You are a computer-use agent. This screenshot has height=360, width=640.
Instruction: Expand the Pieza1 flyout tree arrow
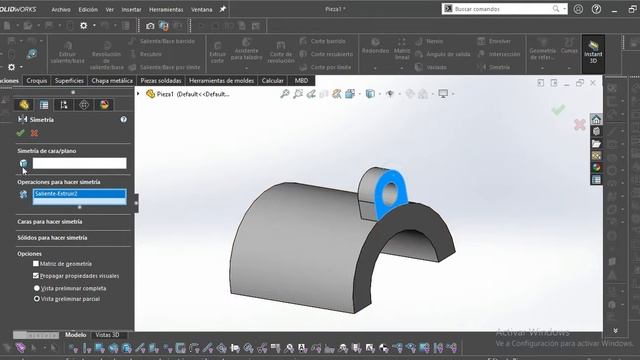(138, 94)
